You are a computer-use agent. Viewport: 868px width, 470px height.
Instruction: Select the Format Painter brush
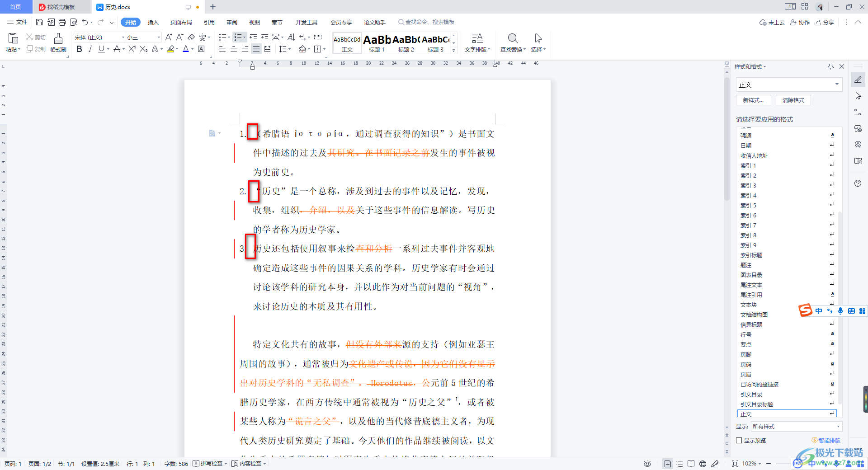[x=58, y=38]
